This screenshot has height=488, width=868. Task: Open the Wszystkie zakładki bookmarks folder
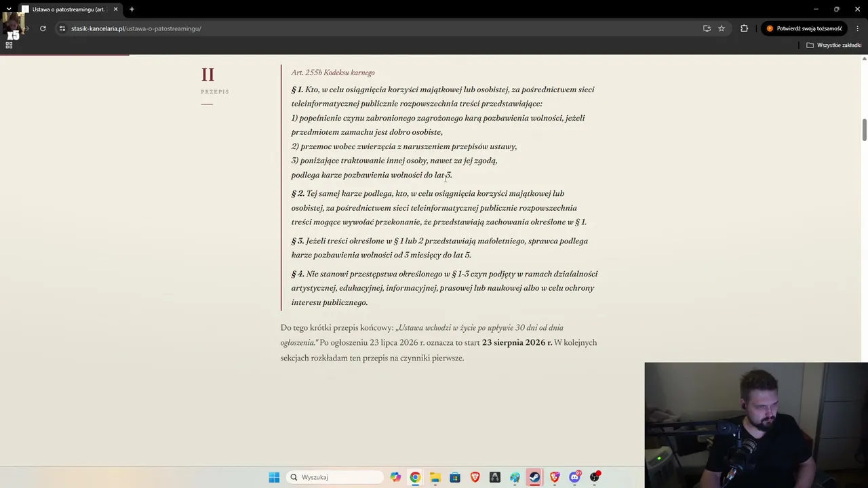834,45
